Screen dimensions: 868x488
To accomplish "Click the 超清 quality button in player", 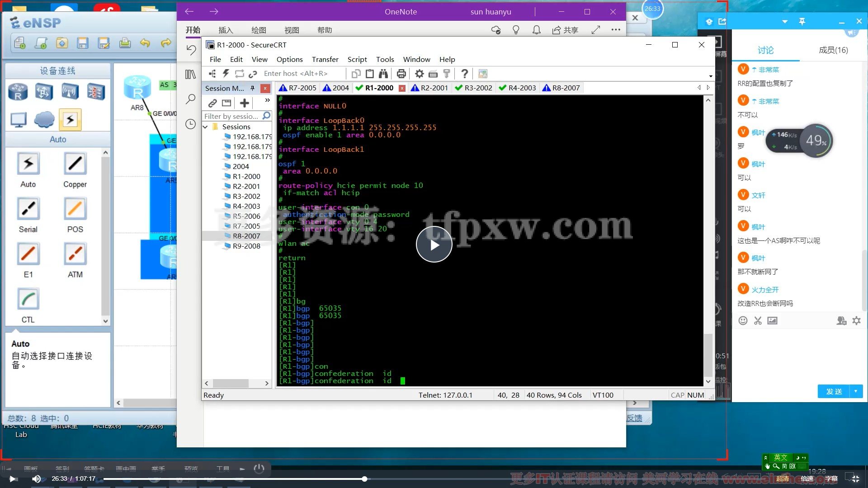I will (x=783, y=479).
